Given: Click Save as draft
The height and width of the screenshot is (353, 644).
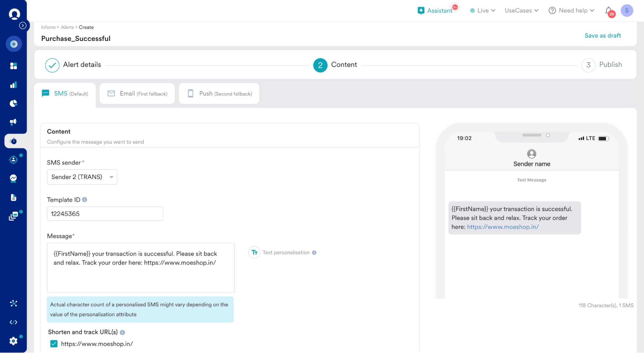Looking at the screenshot, I should (x=602, y=35).
